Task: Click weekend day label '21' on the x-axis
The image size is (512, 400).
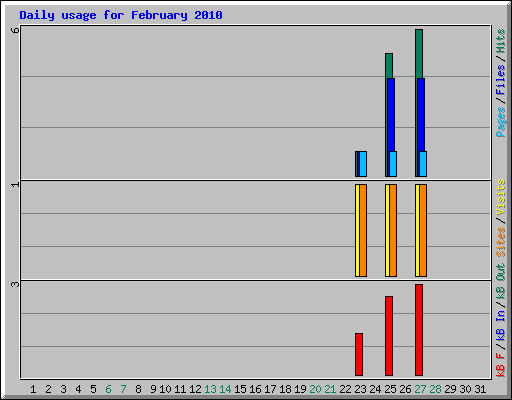Action: [x=330, y=389]
